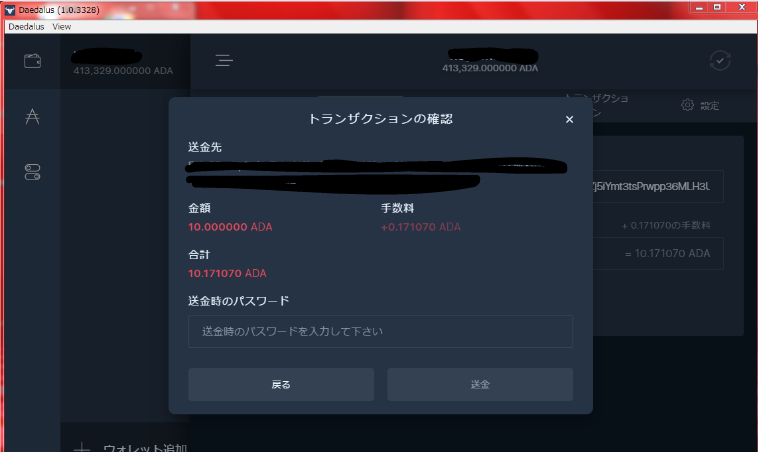Close the transaction confirmation dialog

pos(569,119)
